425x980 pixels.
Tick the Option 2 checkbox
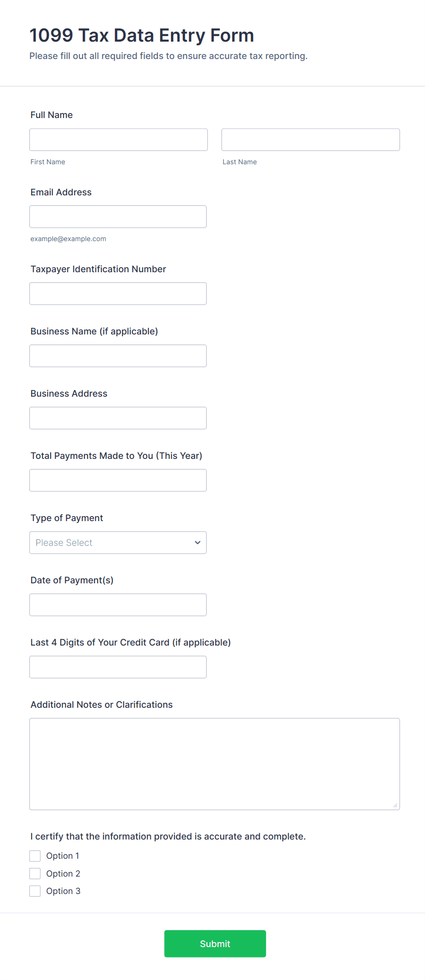(x=35, y=873)
